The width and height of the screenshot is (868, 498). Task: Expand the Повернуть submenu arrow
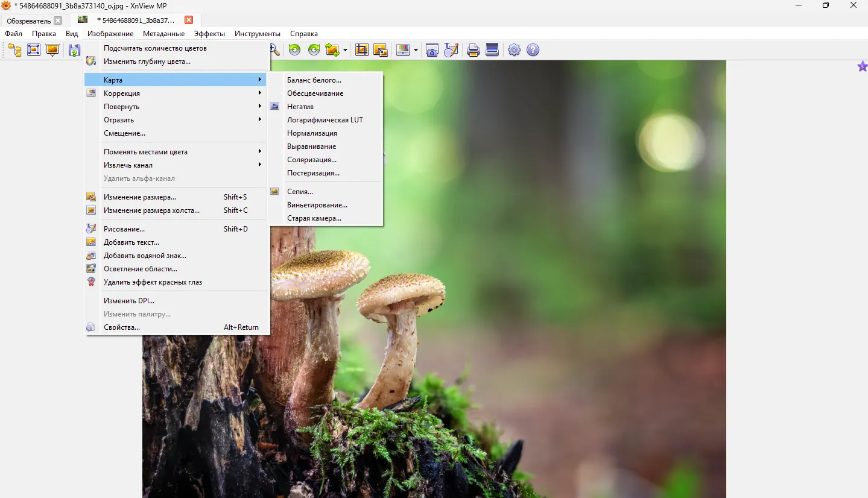click(x=260, y=106)
